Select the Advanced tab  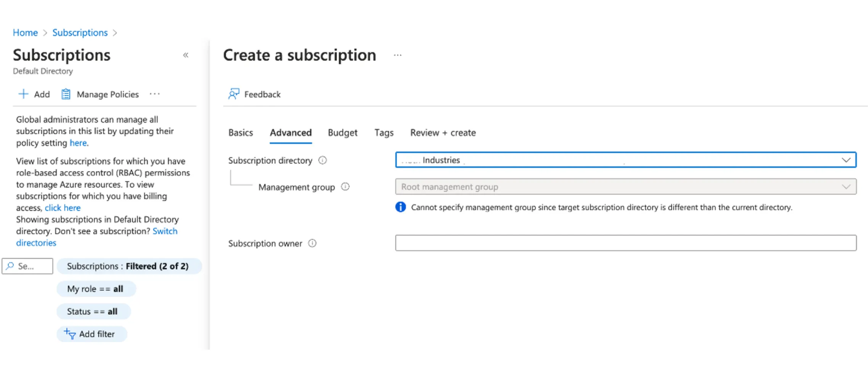tap(291, 133)
